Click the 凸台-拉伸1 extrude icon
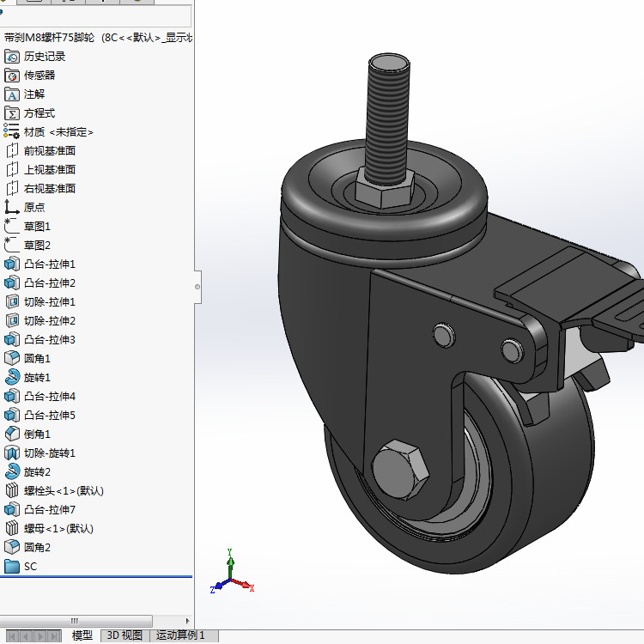The image size is (644, 644). click(12, 264)
